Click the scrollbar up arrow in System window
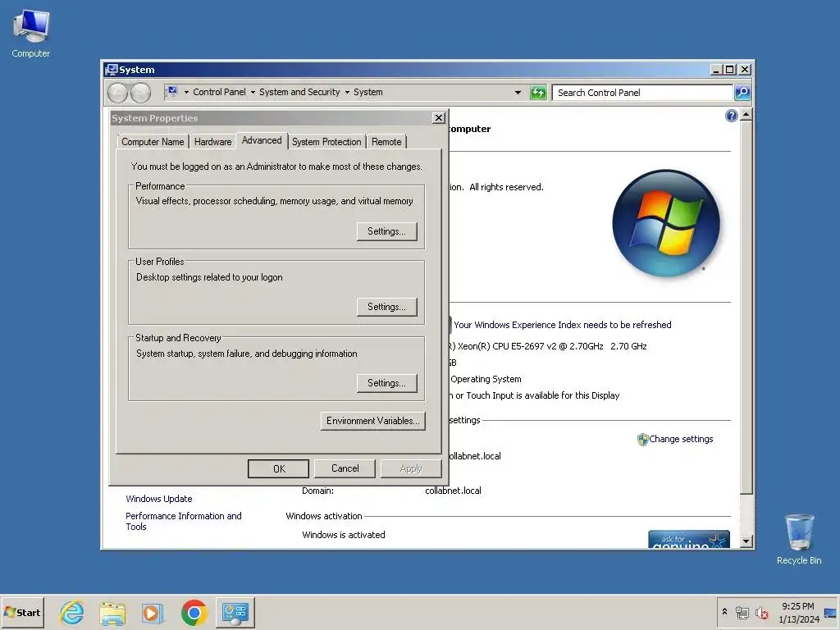 pos(746,115)
